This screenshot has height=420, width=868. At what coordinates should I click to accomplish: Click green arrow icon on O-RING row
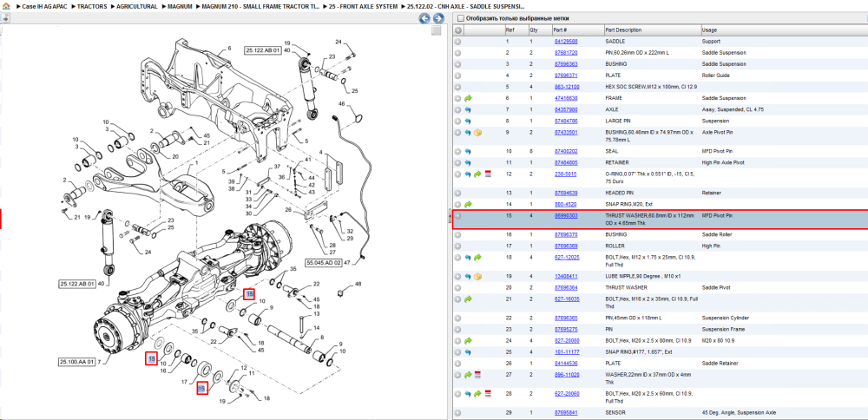point(477,174)
